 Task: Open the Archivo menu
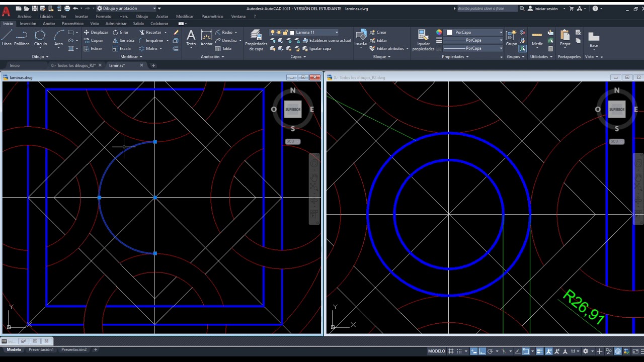coord(24,17)
